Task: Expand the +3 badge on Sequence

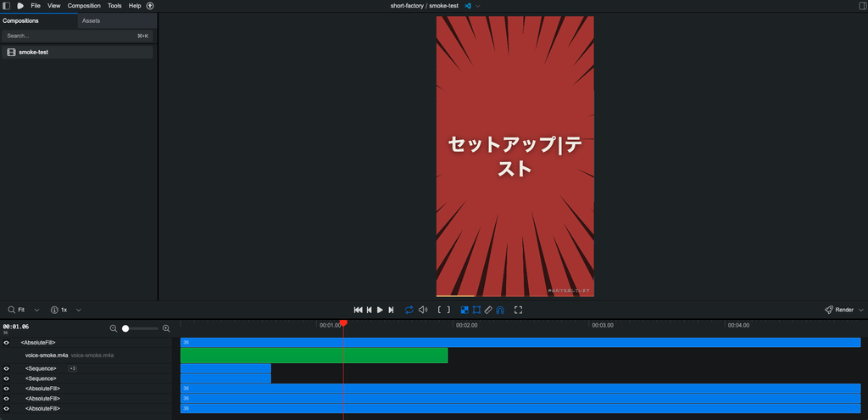Action: (x=73, y=368)
